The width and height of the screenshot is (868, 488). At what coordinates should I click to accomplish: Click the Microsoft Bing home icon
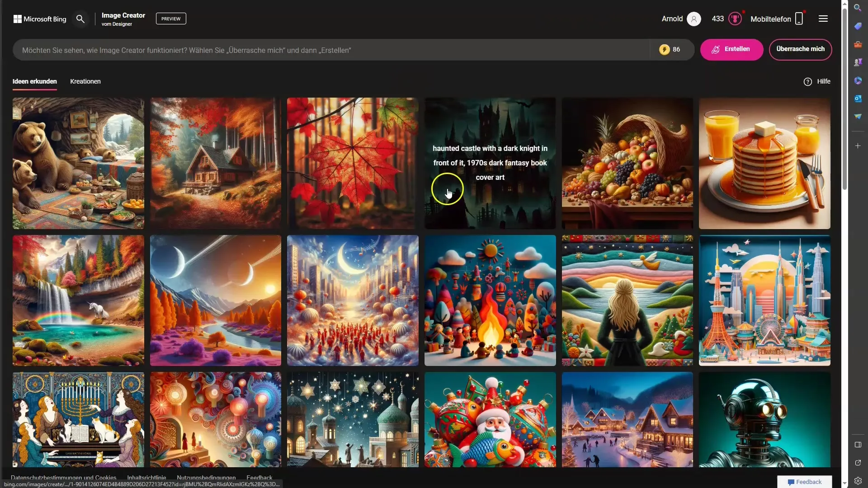[39, 19]
